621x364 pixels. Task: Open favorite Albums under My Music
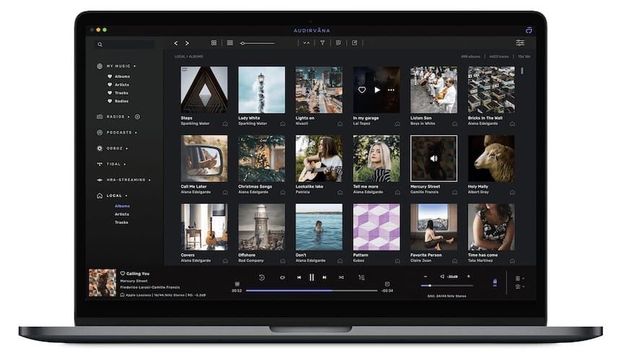pyautogui.click(x=122, y=77)
